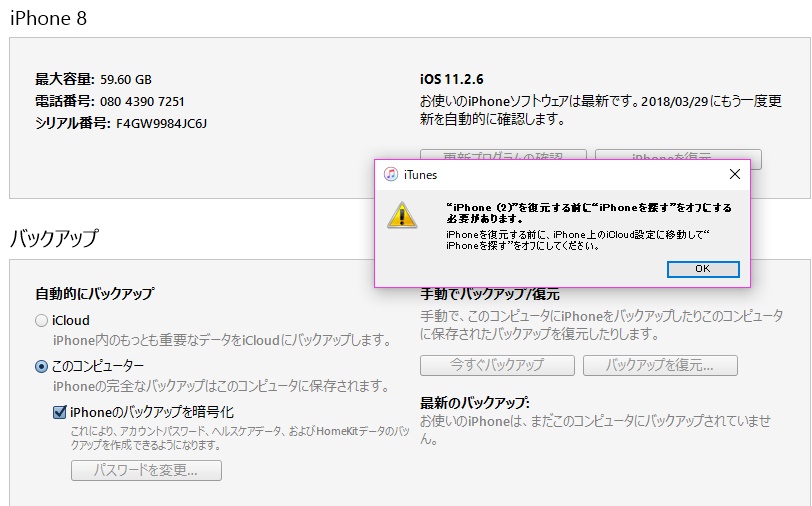Click the iTunes logo in dialog title

click(390, 175)
